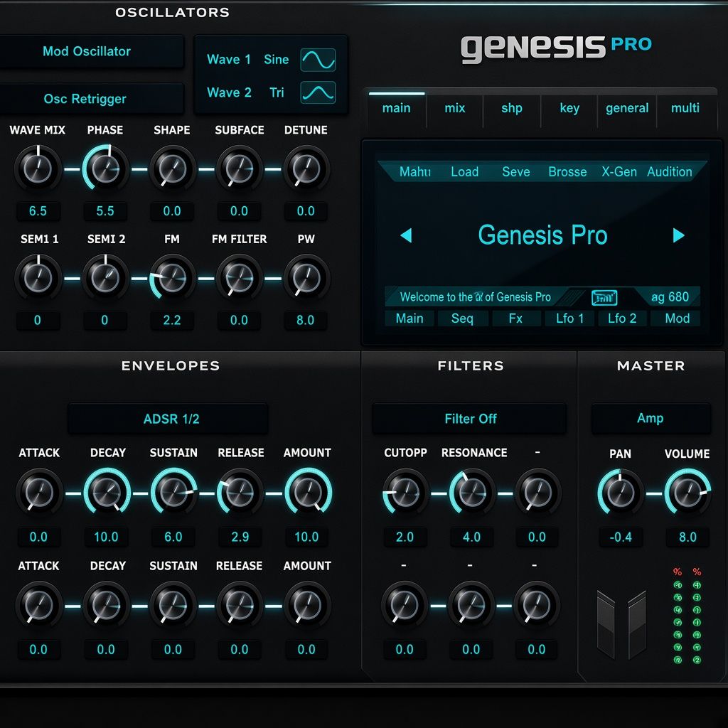Click the WAVE MIX knob
This screenshot has width=728, height=728.
(38, 168)
